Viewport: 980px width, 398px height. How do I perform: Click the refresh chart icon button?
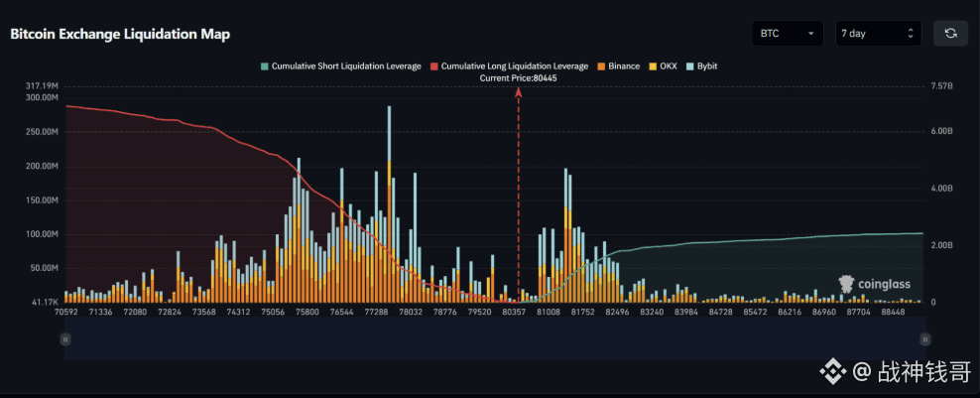[950, 33]
